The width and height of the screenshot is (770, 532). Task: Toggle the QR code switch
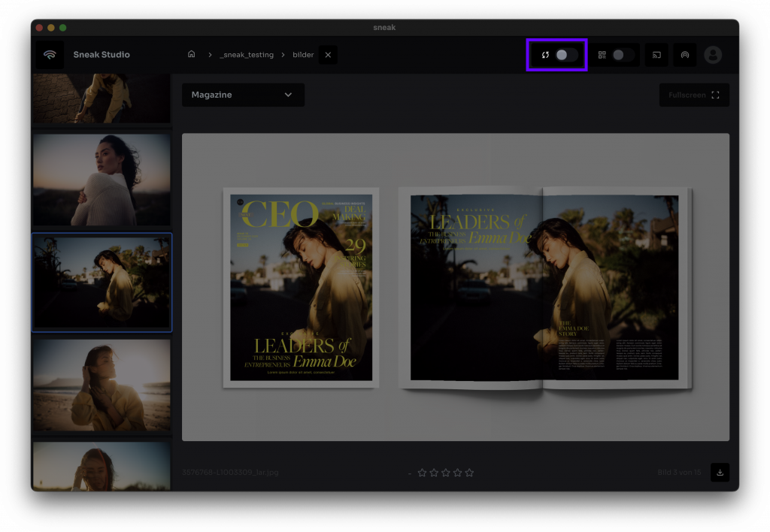point(623,55)
